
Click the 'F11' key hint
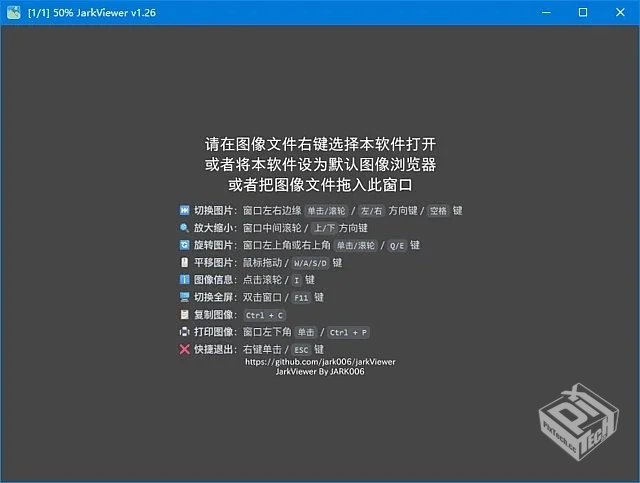point(301,298)
